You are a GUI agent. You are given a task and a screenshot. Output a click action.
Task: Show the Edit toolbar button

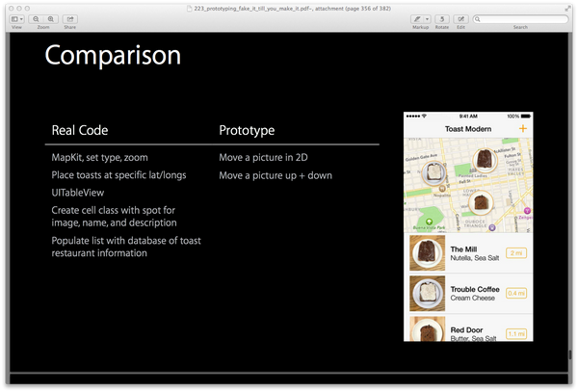(x=460, y=19)
